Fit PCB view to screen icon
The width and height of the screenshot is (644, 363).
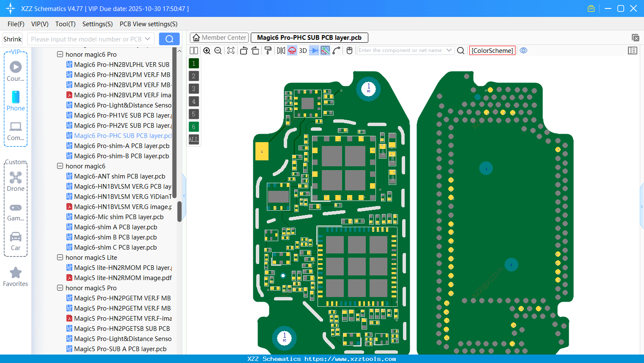pyautogui.click(x=231, y=50)
